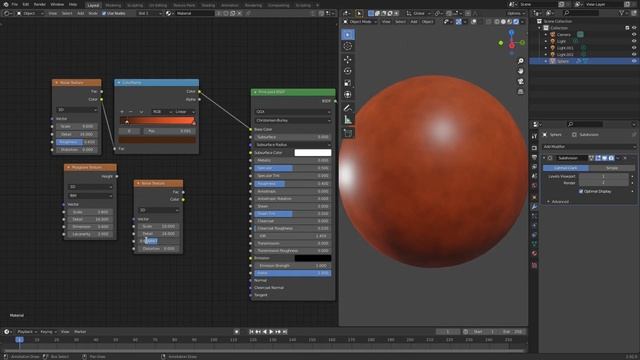The width and height of the screenshot is (640, 360).
Task: Hide the Camera object via eye icon
Action: click(x=634, y=34)
